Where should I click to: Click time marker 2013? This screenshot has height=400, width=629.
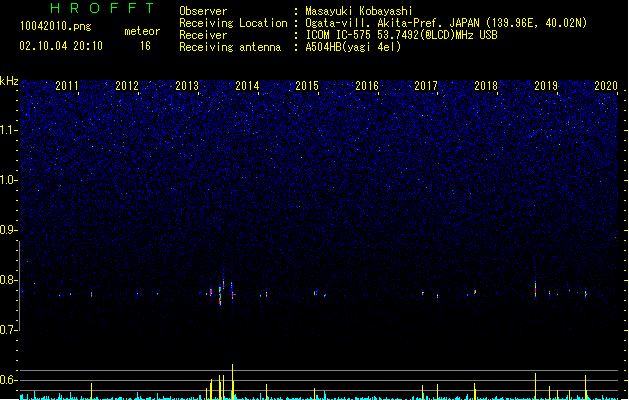(187, 86)
